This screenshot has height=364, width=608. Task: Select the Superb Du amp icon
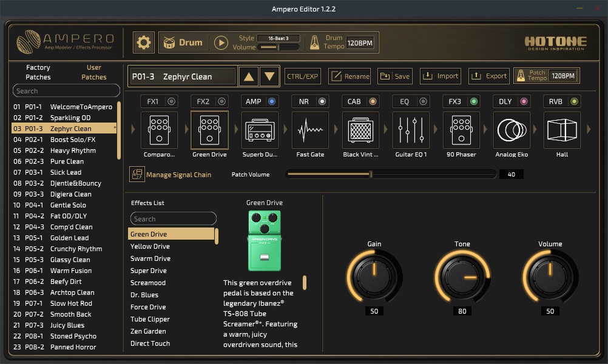click(260, 130)
